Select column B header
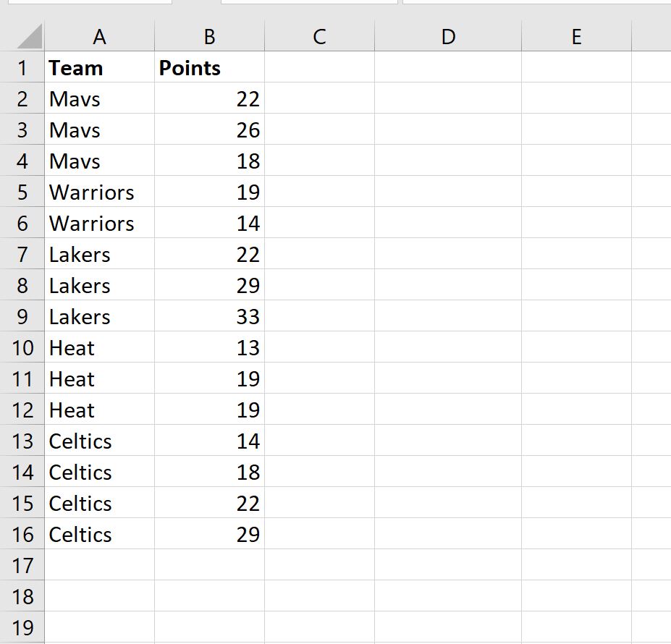This screenshot has height=644, width=671. [210, 37]
